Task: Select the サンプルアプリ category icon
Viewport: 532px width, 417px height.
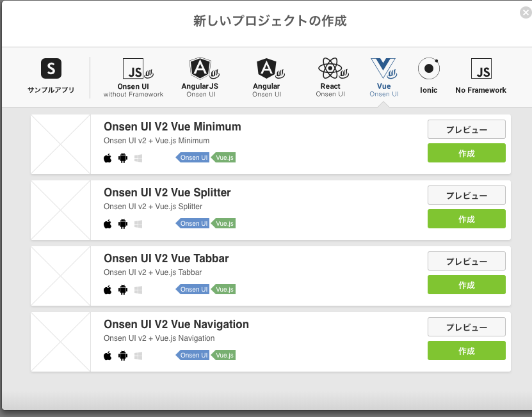Action: pyautogui.click(x=51, y=68)
